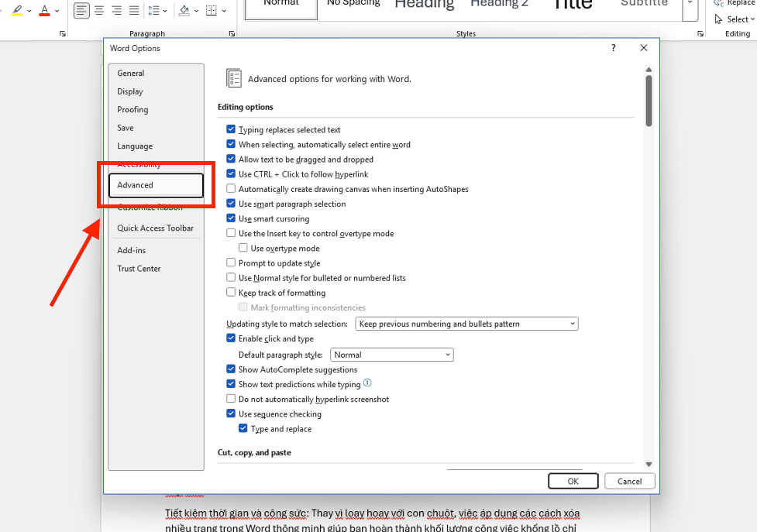Click the Shading paint bucket icon
The width and height of the screenshot is (757, 532).
184,10
